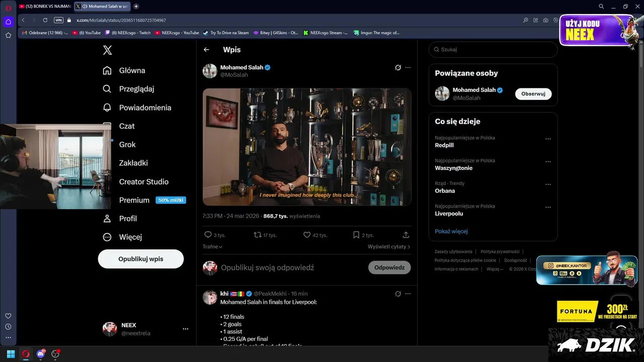Viewport: 644px width, 362px height.
Task: Open three-dot menu on khi's reply
Action: pos(408,294)
